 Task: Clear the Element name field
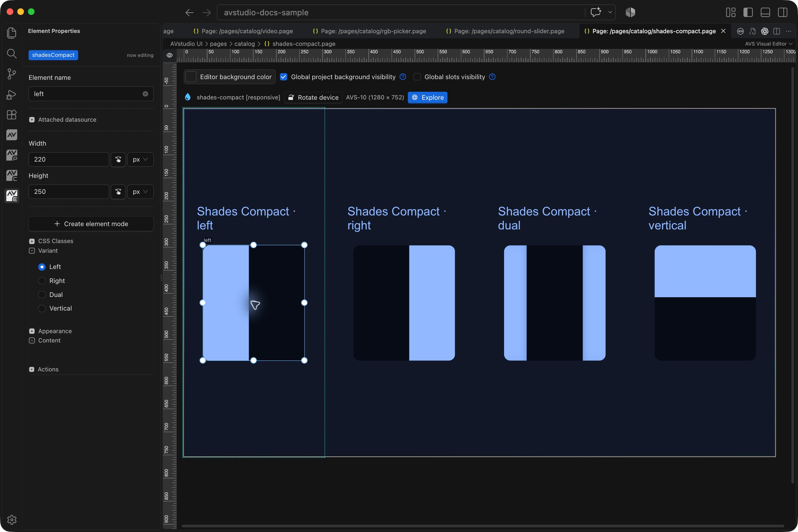(x=145, y=94)
